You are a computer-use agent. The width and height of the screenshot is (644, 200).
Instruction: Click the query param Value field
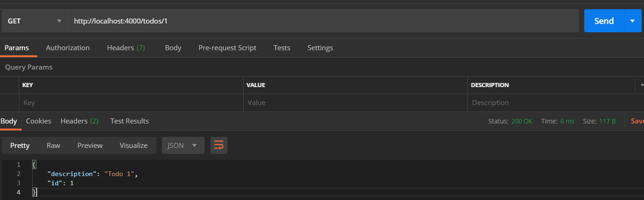pyautogui.click(x=355, y=102)
